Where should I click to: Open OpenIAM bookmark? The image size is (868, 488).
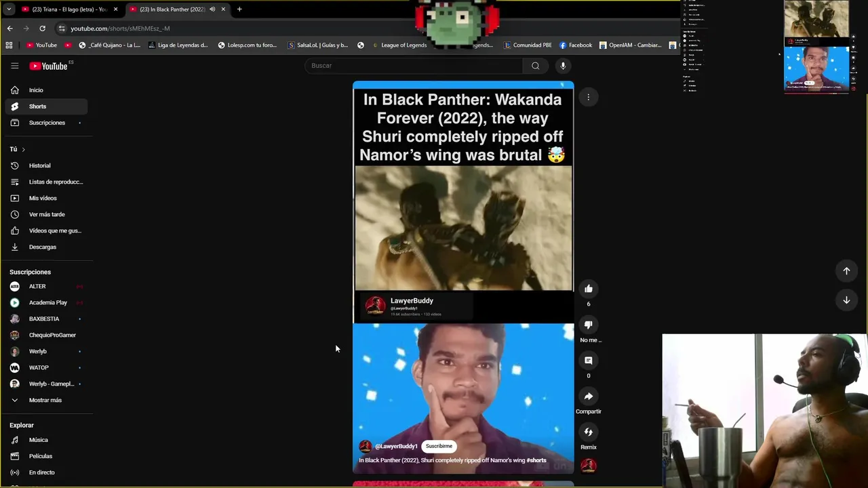coord(630,45)
